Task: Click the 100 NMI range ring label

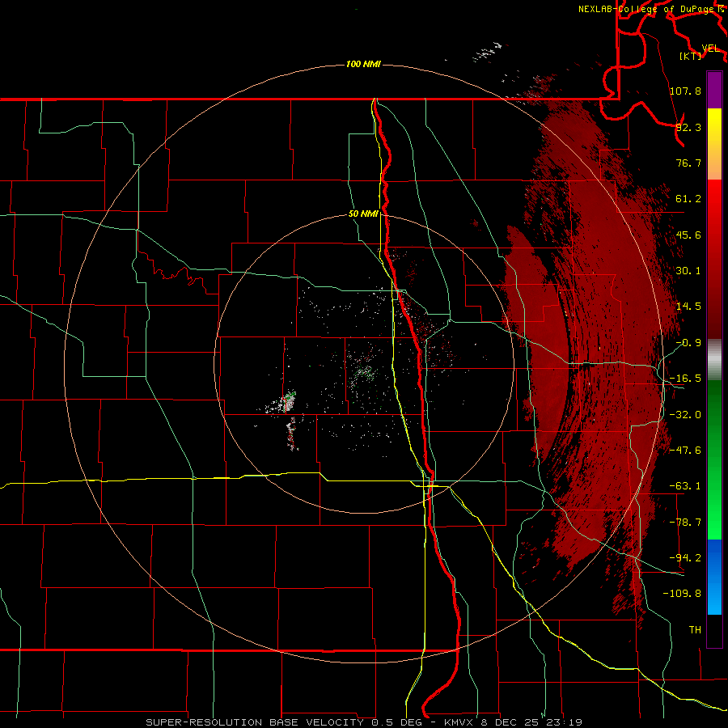Action: pyautogui.click(x=363, y=64)
